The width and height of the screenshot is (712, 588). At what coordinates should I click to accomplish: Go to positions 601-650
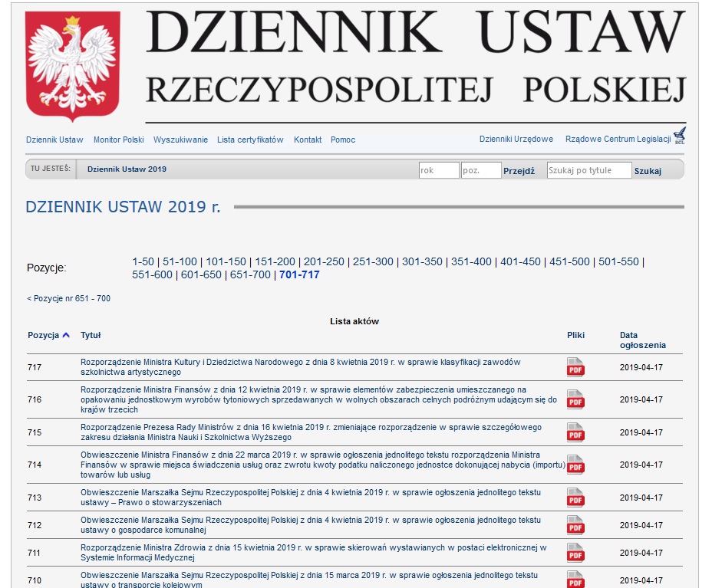[201, 275]
